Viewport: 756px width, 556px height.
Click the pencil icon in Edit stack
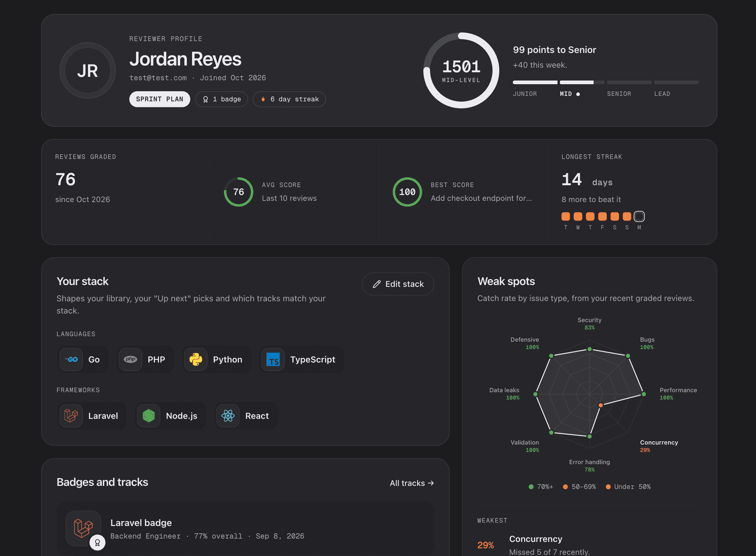(x=377, y=284)
